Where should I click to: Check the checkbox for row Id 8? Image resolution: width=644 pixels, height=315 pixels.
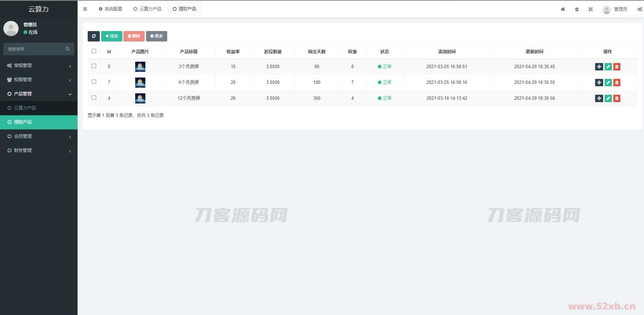[94, 66]
